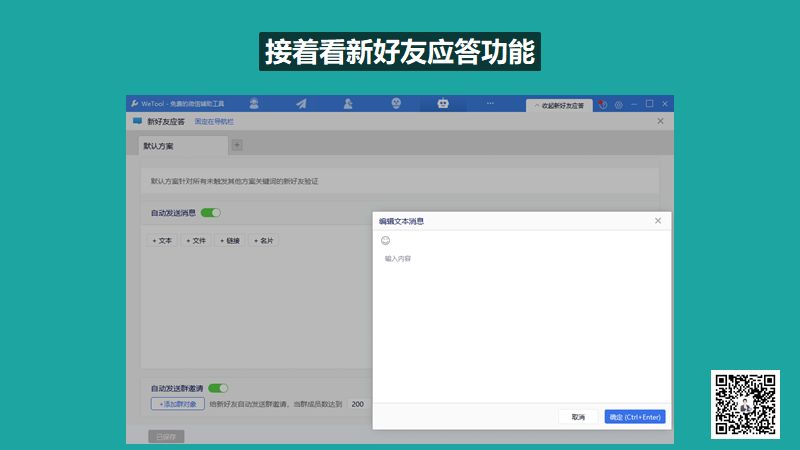Switch to the 默认方案 tab
The image size is (800, 450).
(x=159, y=146)
